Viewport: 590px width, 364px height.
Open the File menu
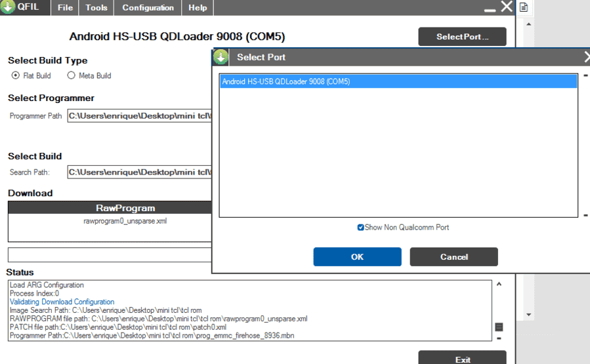65,7
